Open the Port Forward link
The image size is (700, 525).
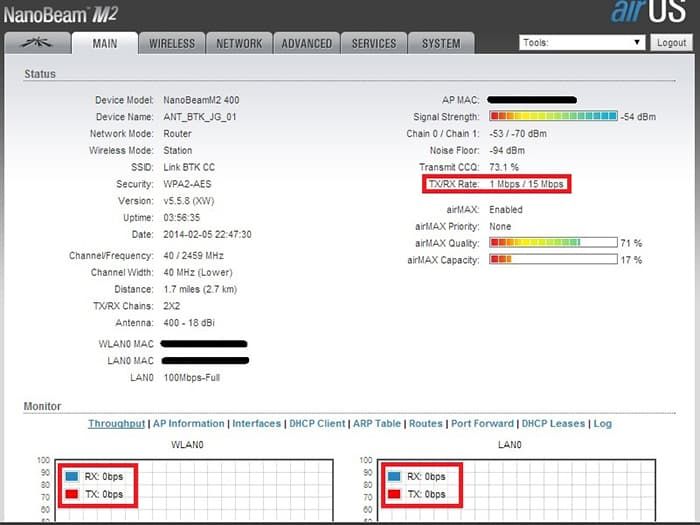[482, 424]
